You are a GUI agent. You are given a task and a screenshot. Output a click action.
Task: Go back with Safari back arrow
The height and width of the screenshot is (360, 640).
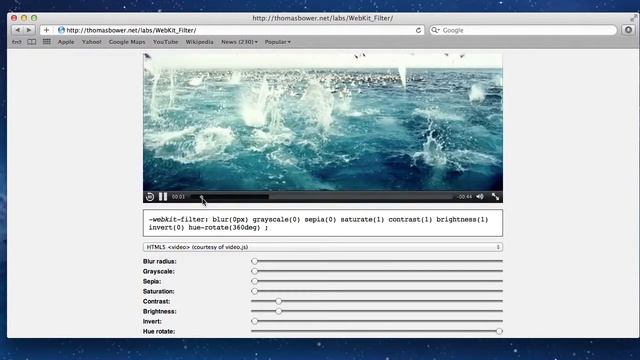17,30
